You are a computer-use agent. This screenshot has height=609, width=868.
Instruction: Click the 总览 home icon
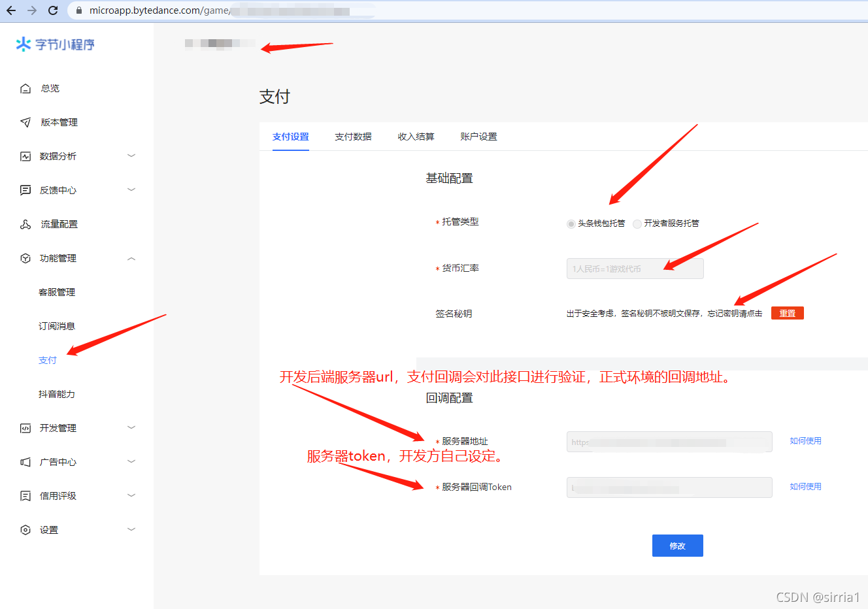(x=25, y=88)
